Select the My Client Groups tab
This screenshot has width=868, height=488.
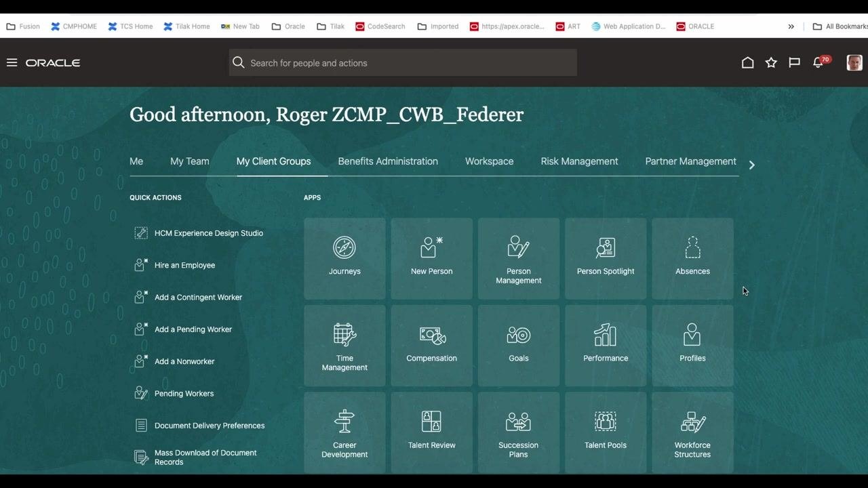pyautogui.click(x=274, y=161)
